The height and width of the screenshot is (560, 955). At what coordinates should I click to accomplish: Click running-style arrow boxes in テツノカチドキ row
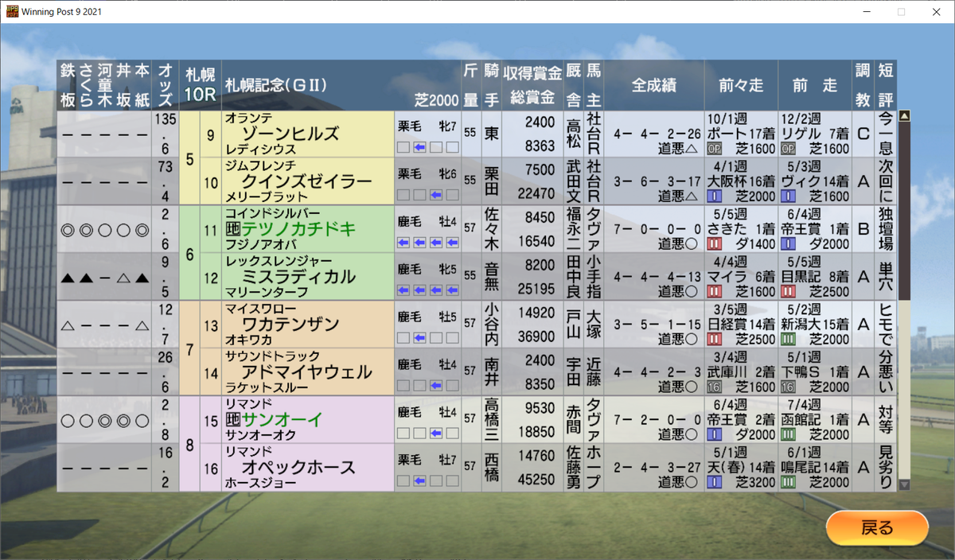click(428, 243)
